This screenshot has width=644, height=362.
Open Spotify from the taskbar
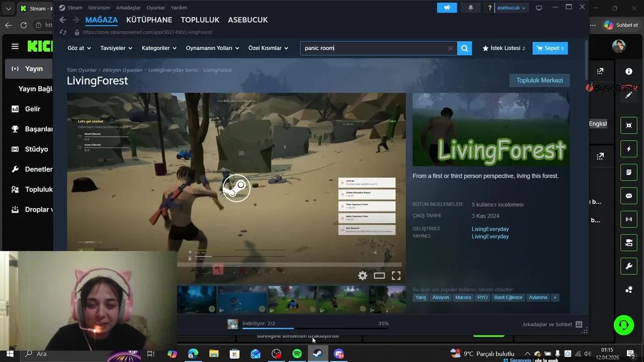point(297,354)
